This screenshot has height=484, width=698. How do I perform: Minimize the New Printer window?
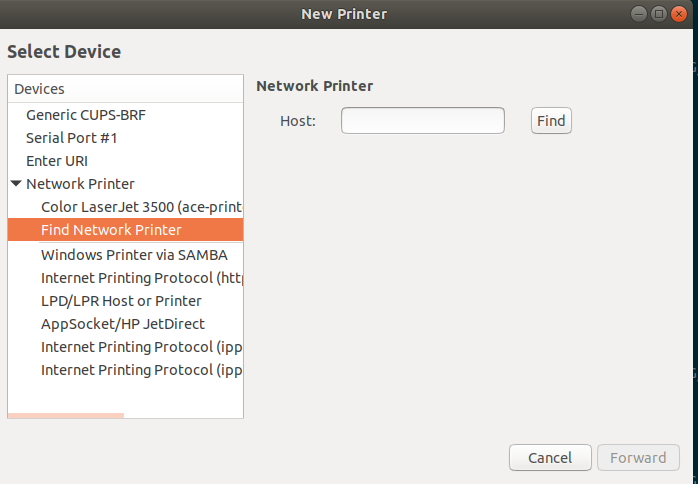640,14
